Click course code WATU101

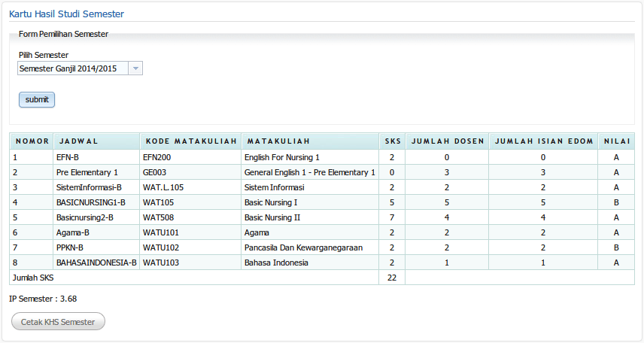click(160, 232)
